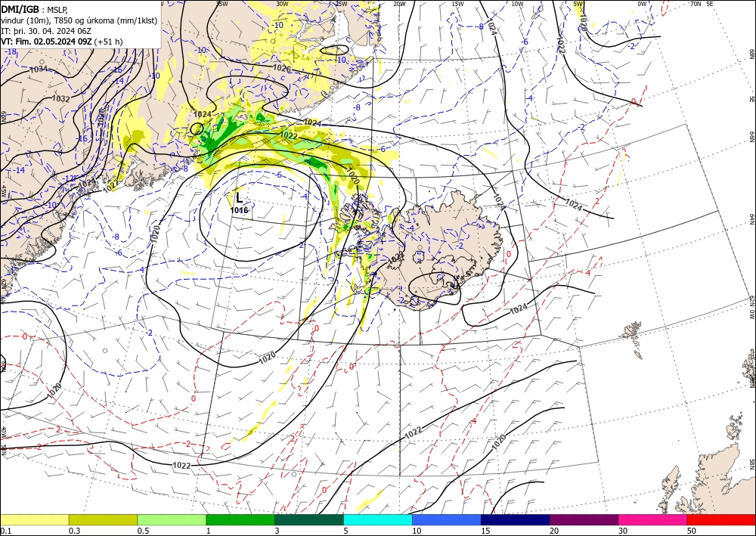The width and height of the screenshot is (756, 536).
Task: Choose the navy 15–20 legend swatch
Action: (515, 519)
